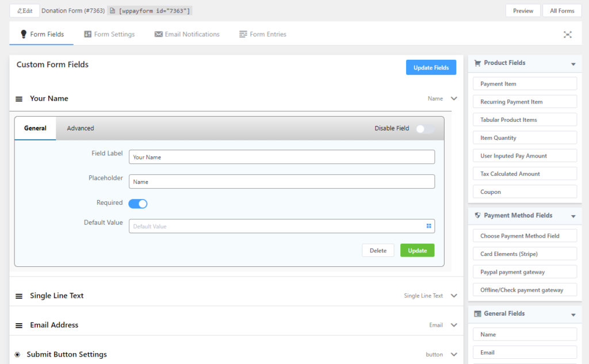Click the fullscreen expand icon
The image size is (589, 364).
pyautogui.click(x=568, y=35)
